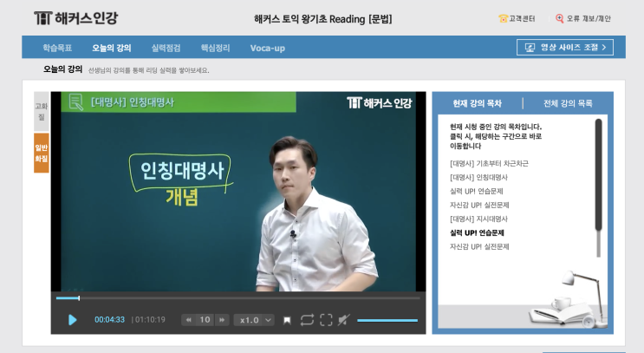Click the page title 해커스 토익 왕기초 Reading [문법]
The height and width of the screenshot is (353, 644).
(x=323, y=19)
